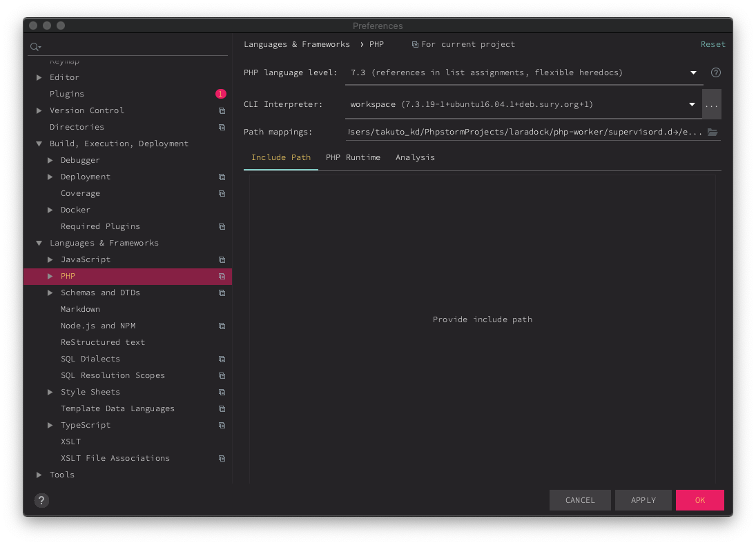Click the project-level icon beside Schemas and DTDs
Screen dimensions: 756x545
(222, 293)
